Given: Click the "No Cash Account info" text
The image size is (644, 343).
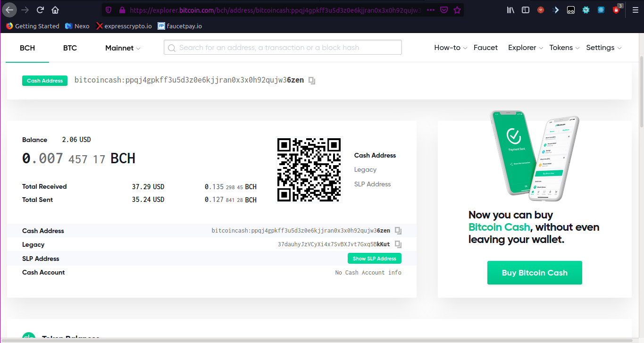Looking at the screenshot, I should click(368, 272).
